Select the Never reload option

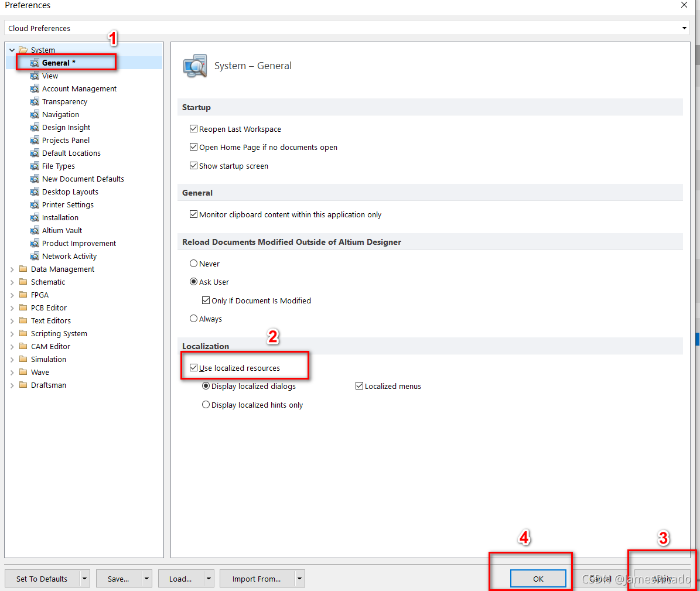coord(193,264)
